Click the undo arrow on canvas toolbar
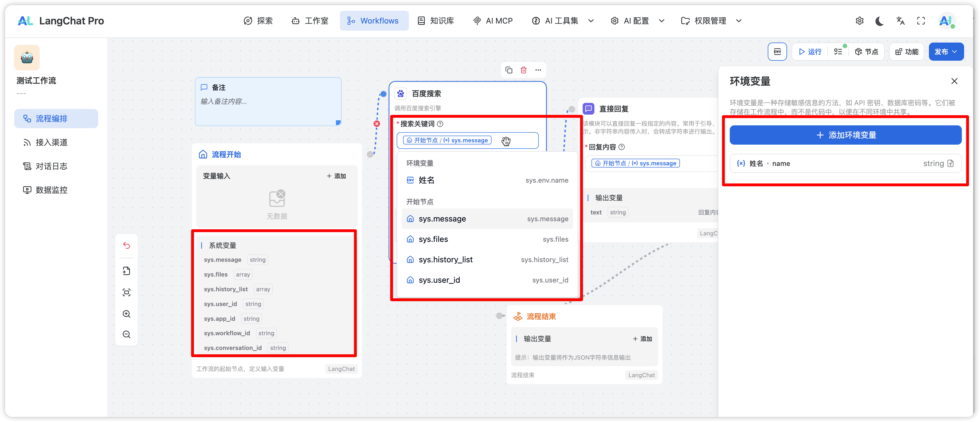Screen dimensions: 980x422 tap(127, 246)
